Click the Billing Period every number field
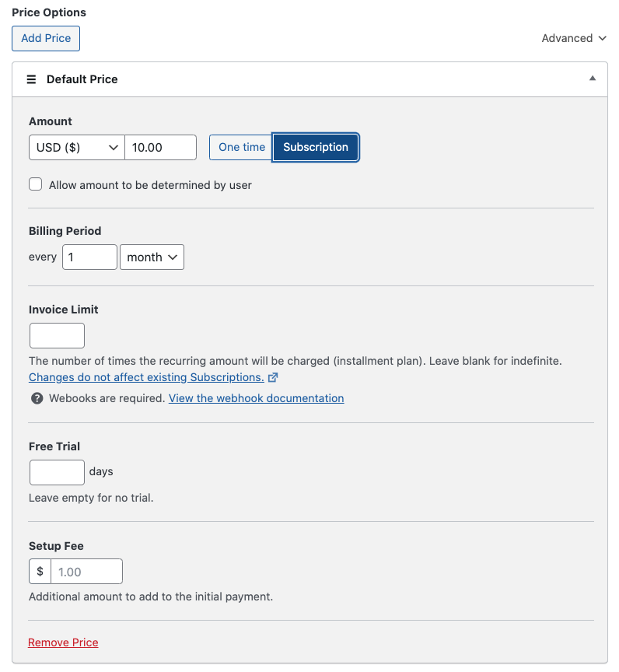The image size is (619, 672). click(89, 257)
